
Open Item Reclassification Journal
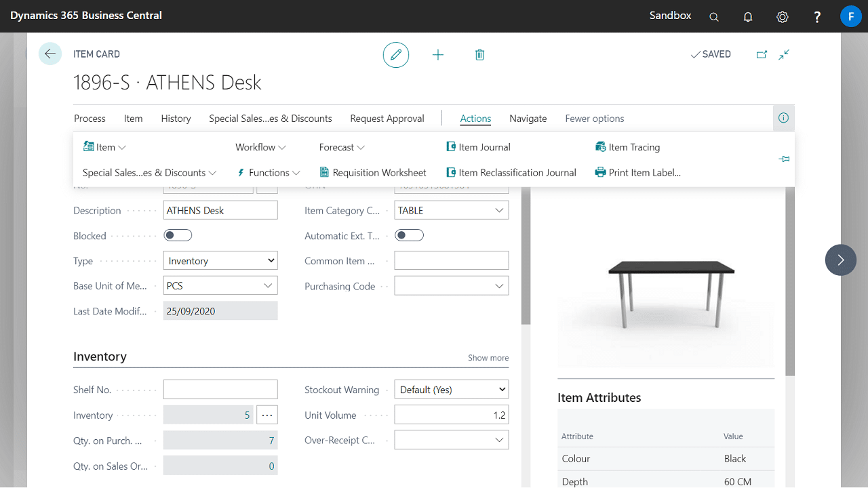[517, 173]
